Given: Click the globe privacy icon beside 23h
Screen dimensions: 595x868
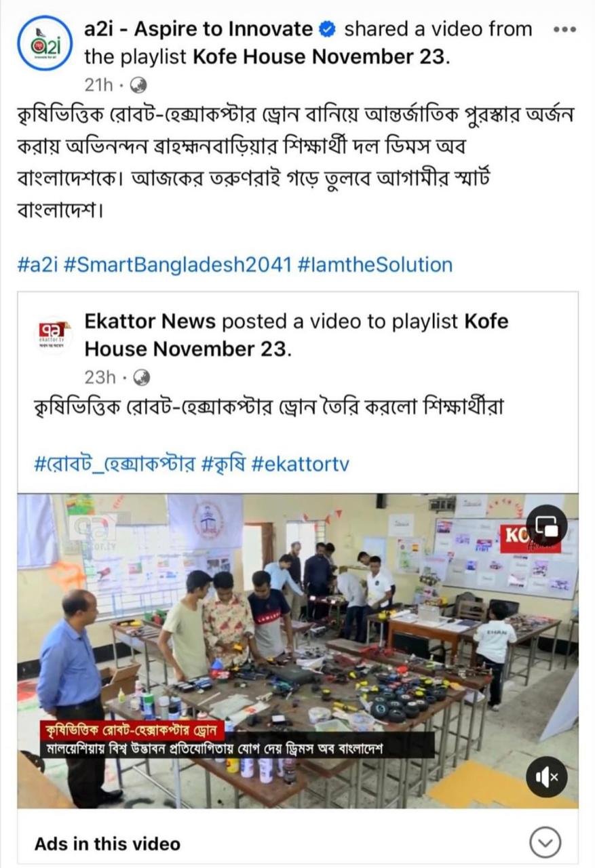Looking at the screenshot, I should pos(142,376).
